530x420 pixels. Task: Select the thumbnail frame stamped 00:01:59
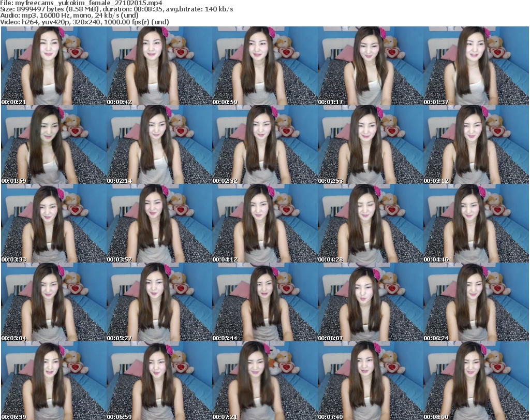(x=54, y=144)
